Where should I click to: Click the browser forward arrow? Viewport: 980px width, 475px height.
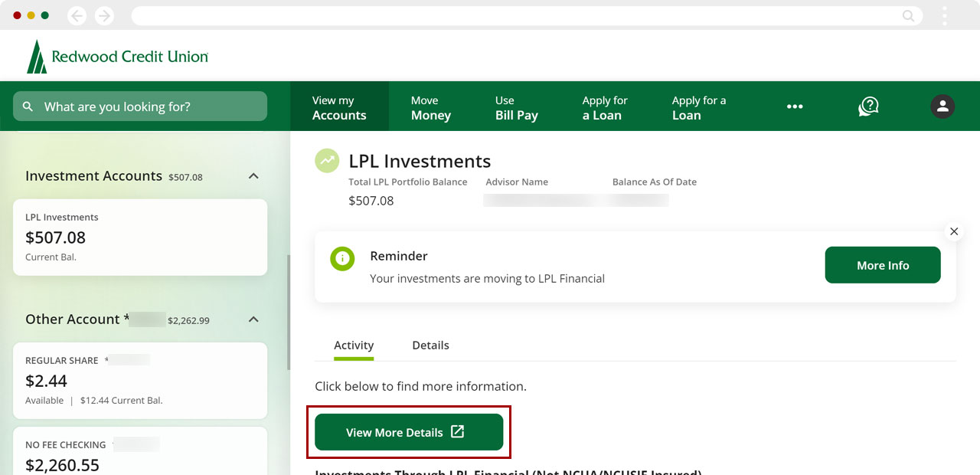(104, 15)
